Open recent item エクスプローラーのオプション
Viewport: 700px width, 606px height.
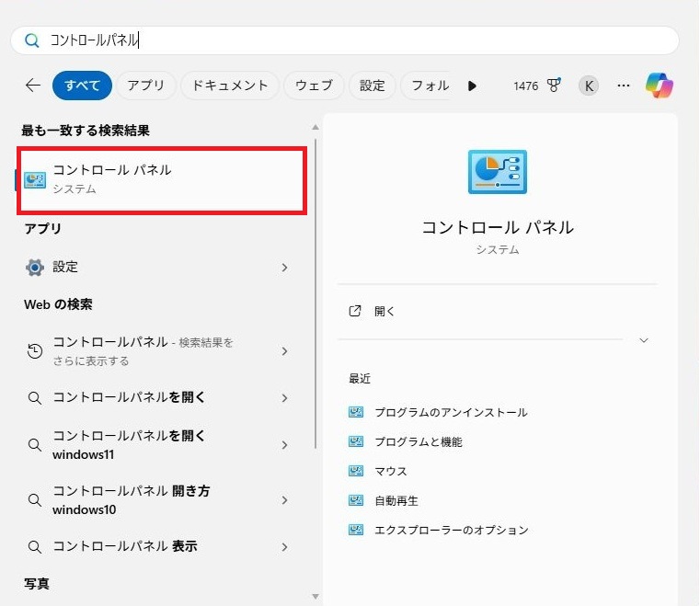point(451,530)
